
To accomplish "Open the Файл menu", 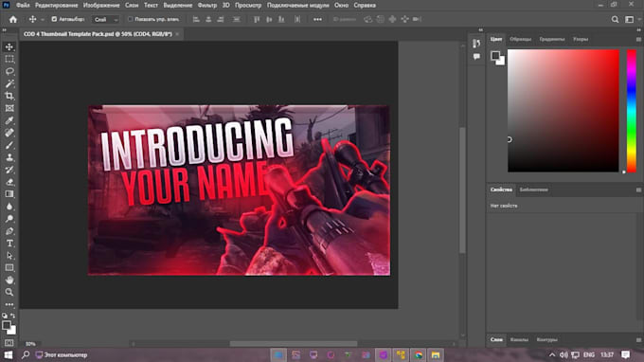I will click(x=23, y=6).
